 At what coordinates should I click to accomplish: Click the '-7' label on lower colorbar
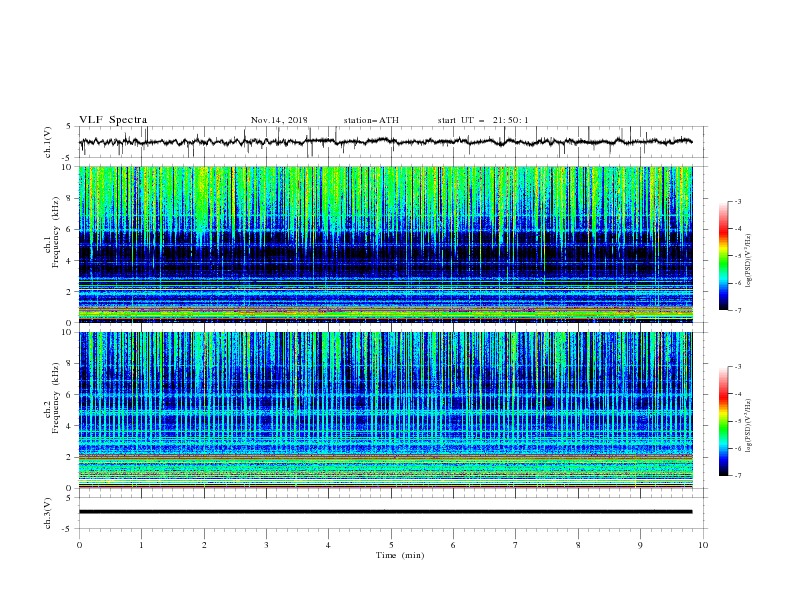pos(737,476)
